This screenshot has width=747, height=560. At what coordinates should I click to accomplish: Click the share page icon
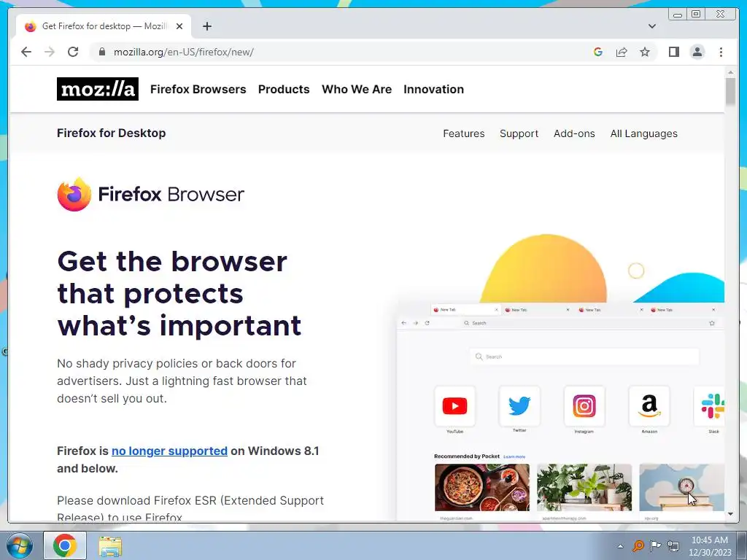click(622, 52)
